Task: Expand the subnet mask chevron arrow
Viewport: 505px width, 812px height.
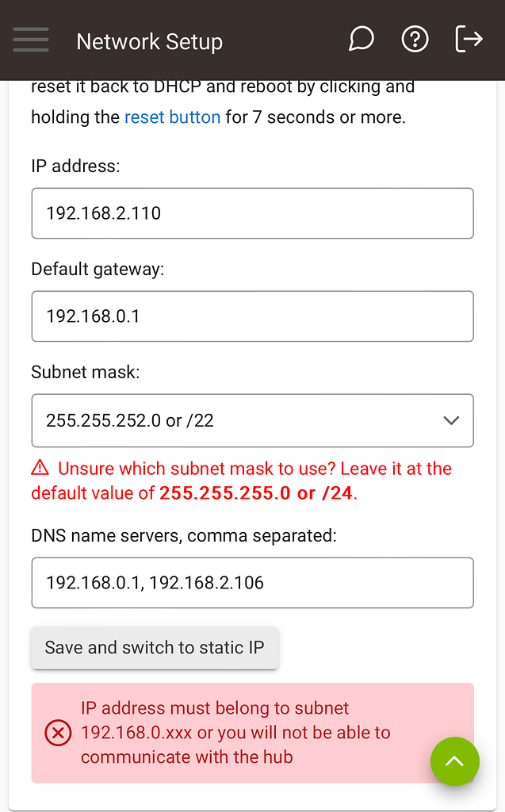Action: point(451,420)
